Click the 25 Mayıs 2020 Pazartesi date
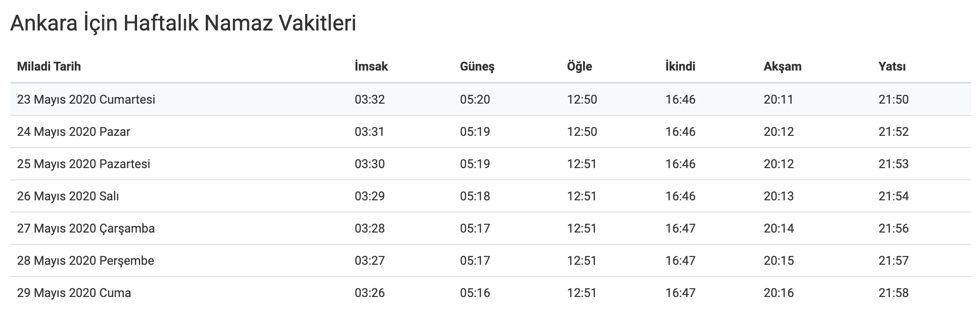This screenshot has height=324, width=980. (x=84, y=164)
